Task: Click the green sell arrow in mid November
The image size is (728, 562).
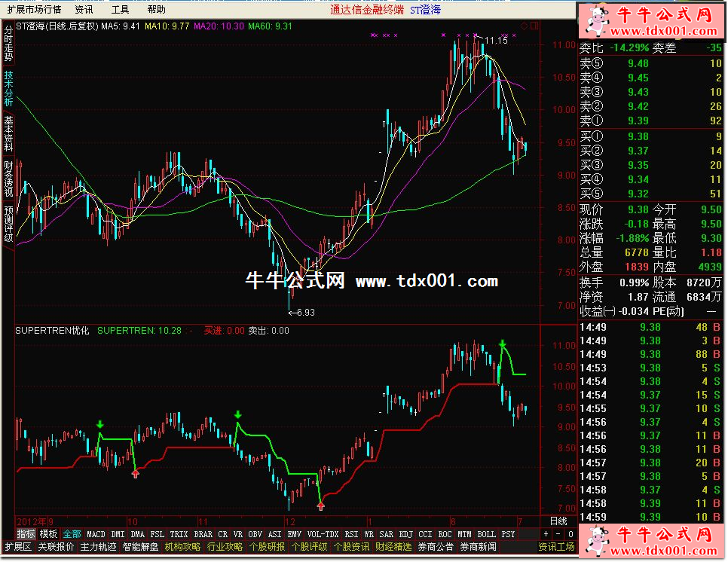Action: pyautogui.click(x=237, y=414)
